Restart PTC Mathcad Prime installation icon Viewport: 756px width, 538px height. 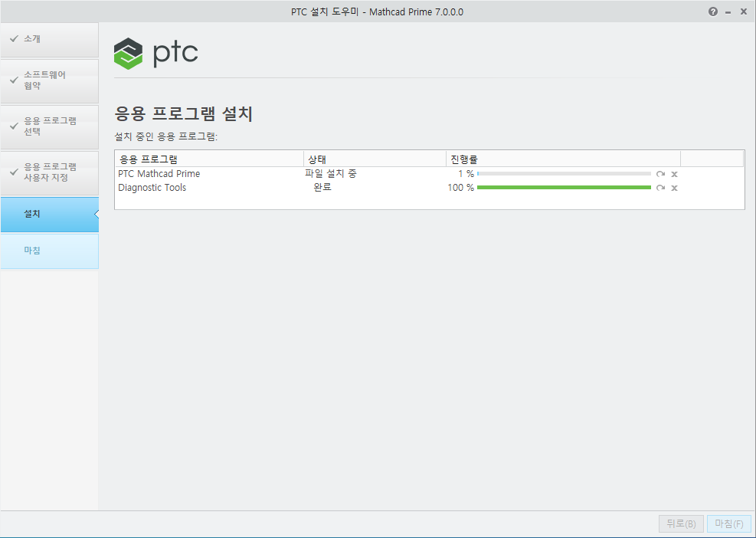(x=660, y=174)
